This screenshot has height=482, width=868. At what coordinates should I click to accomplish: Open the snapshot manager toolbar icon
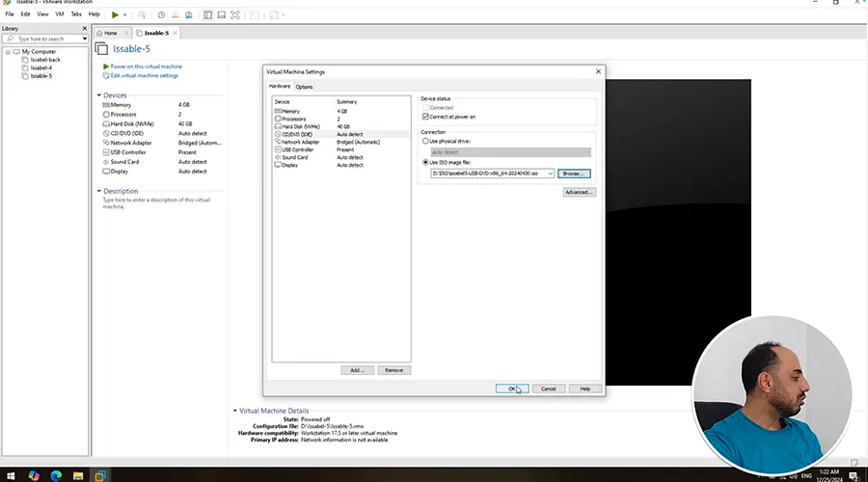(x=189, y=14)
